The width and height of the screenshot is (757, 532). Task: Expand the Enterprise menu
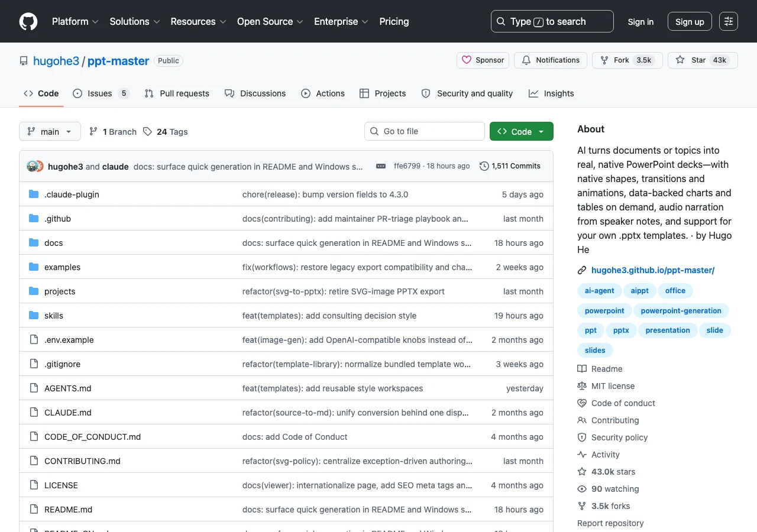[x=341, y=21]
